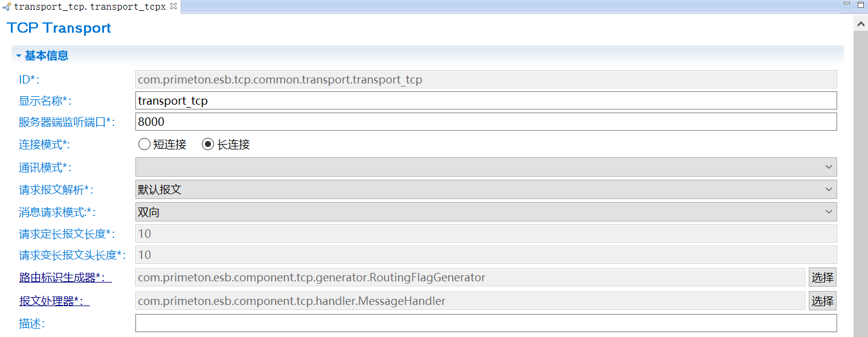The image size is (868, 337).
Task: Click the 服务器端监听端口 field
Action: pyautogui.click(x=486, y=122)
